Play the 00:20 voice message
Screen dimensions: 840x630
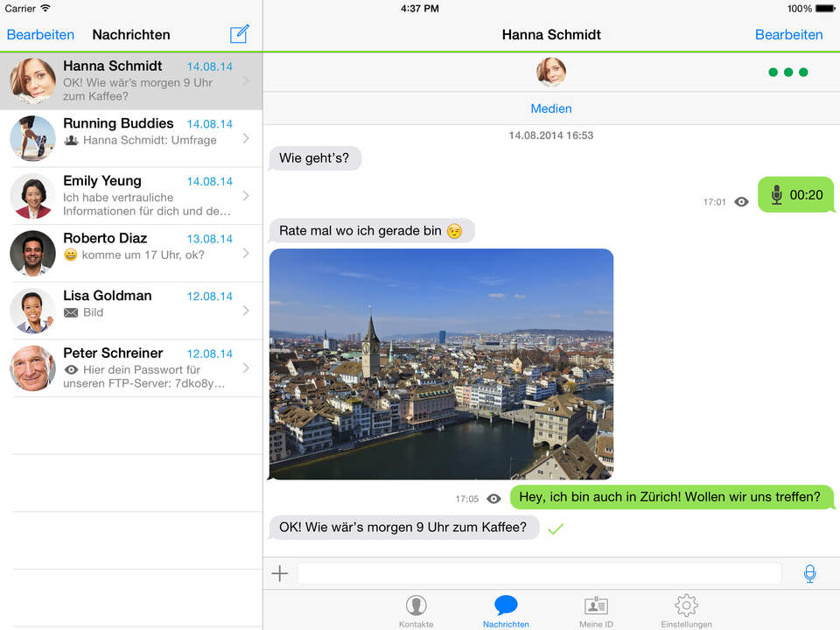tap(795, 195)
